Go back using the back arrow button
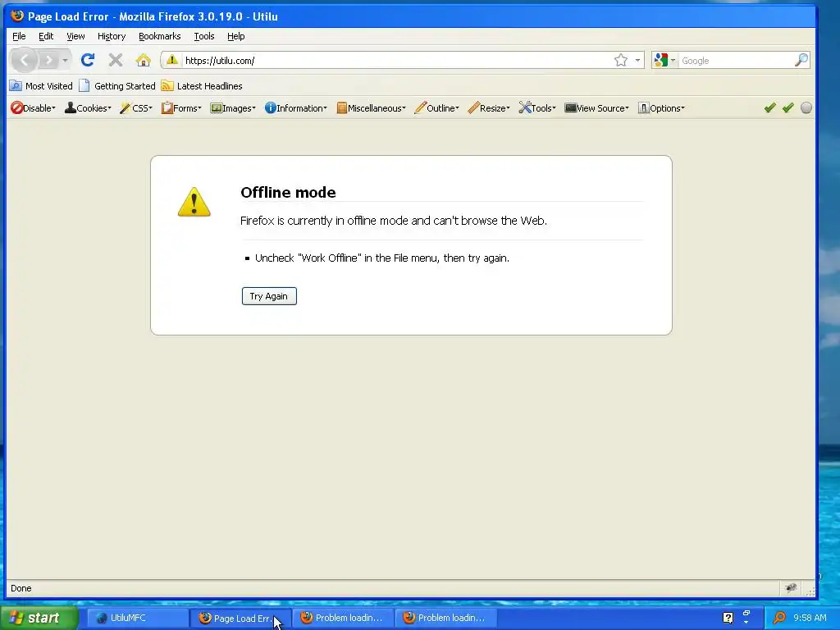Screen dimensions: 840x630 pyautogui.click(x=24, y=60)
